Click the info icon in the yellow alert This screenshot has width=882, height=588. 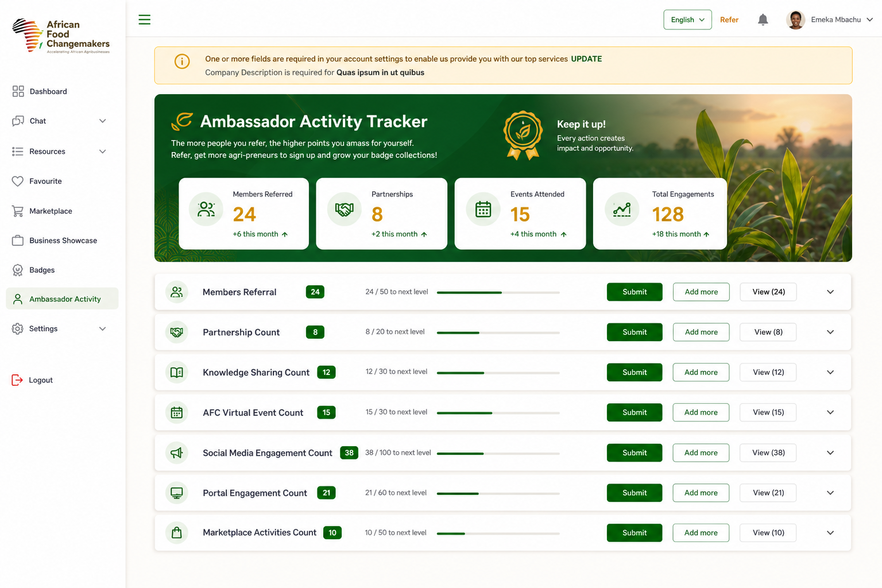[182, 61]
